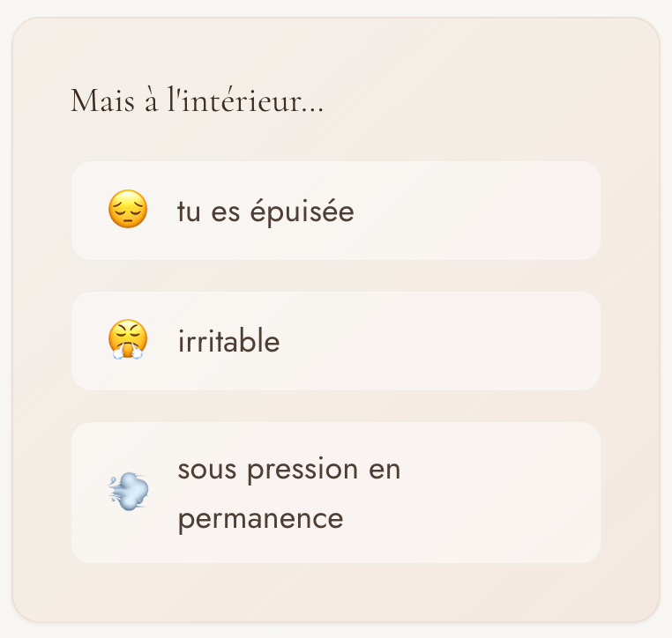Choose the "sous pression en permanence" item
Viewport: 672px width, 638px height.
pyautogui.click(x=288, y=493)
